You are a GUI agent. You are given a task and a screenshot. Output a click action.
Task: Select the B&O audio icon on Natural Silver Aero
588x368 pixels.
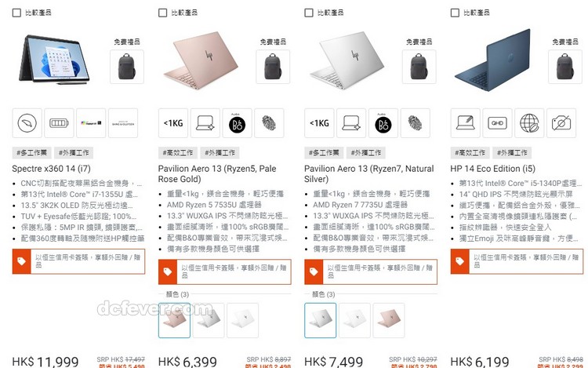[x=383, y=123]
